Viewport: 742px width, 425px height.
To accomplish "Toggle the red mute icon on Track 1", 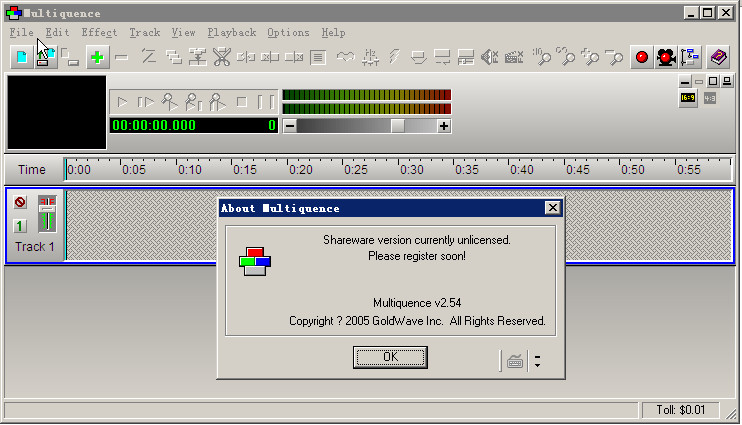I will click(x=20, y=203).
